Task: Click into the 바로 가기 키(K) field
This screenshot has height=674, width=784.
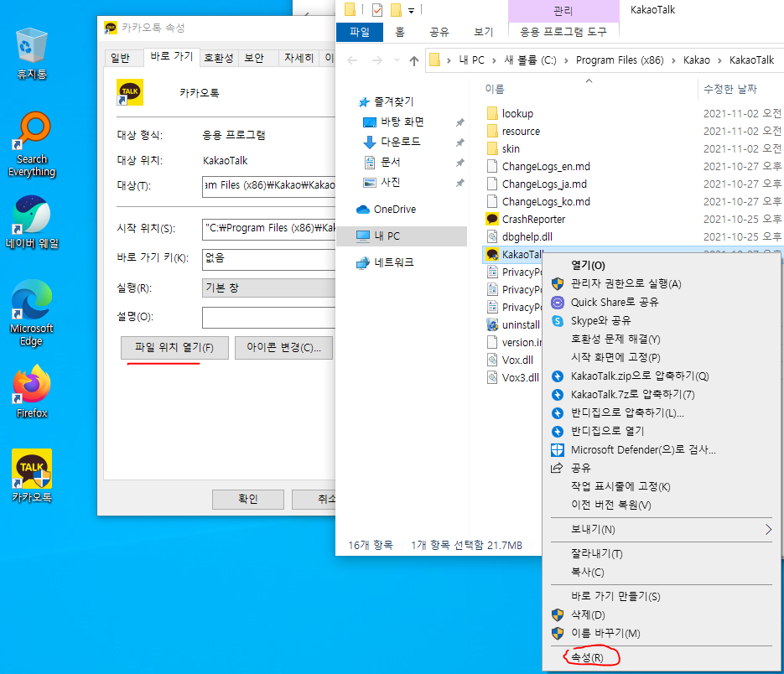Action: 269,259
